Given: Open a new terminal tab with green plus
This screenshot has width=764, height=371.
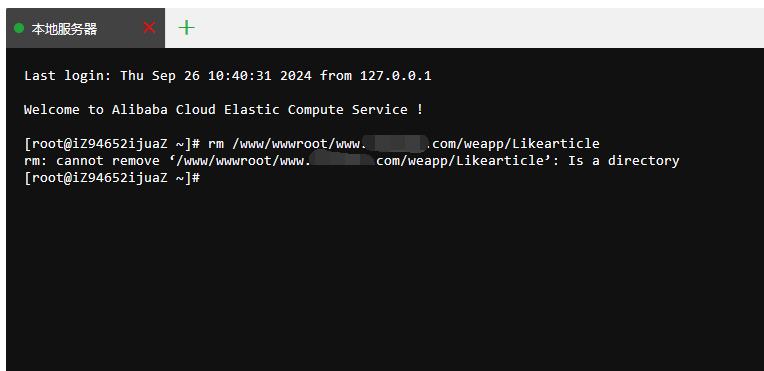Looking at the screenshot, I should click(187, 28).
